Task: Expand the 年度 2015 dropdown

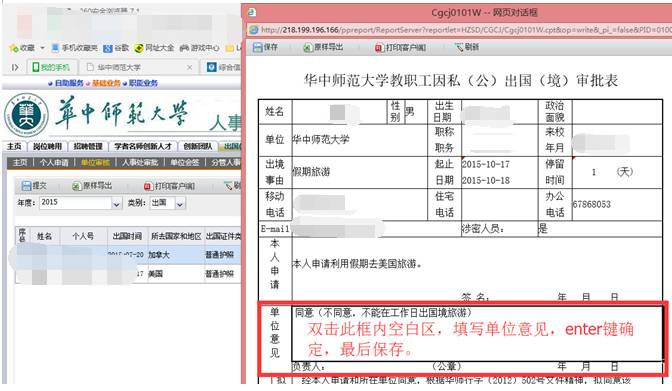Action: click(116, 204)
